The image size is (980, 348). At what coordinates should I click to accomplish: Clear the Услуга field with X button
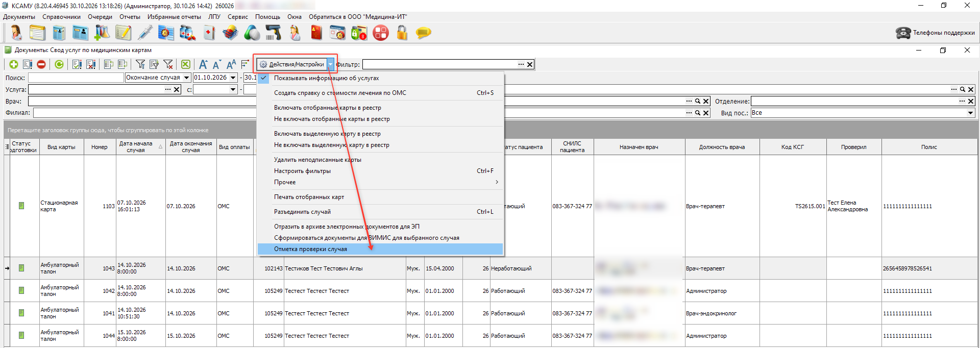tap(177, 89)
